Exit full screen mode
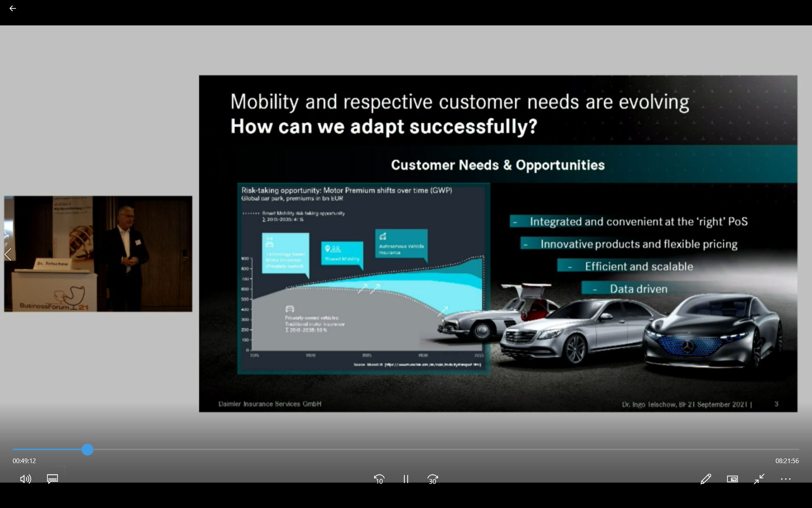This screenshot has height=508, width=812. pos(759,479)
